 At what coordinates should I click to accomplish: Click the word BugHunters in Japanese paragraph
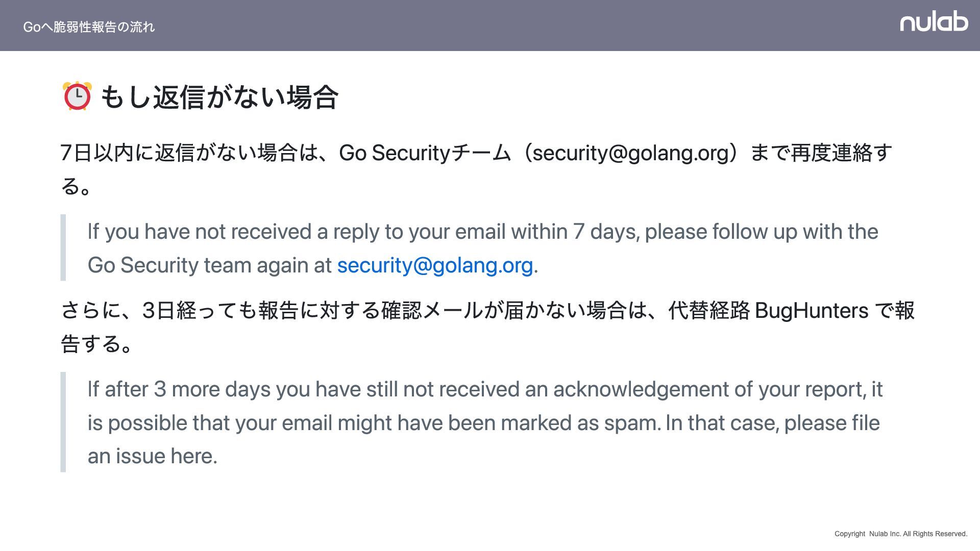[811, 311]
